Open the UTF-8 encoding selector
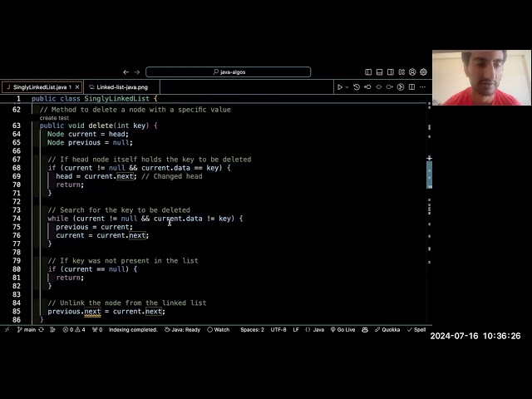Viewport: 532px width, 399px height. (278, 329)
